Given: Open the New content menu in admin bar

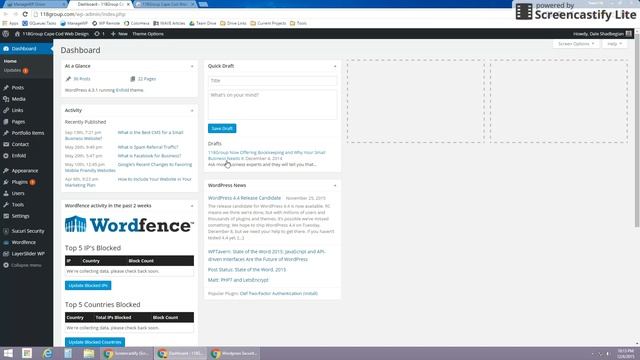Looking at the screenshot, I should coord(119,34).
